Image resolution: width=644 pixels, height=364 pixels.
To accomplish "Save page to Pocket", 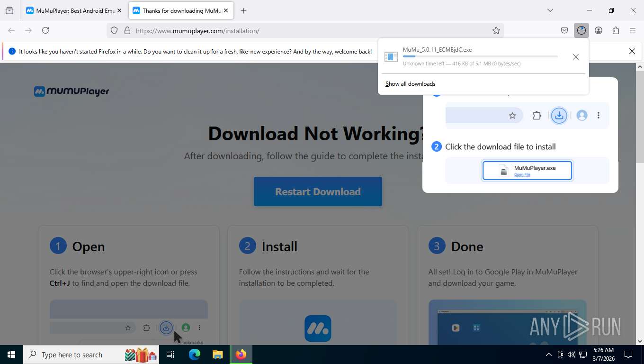I will 564,30.
